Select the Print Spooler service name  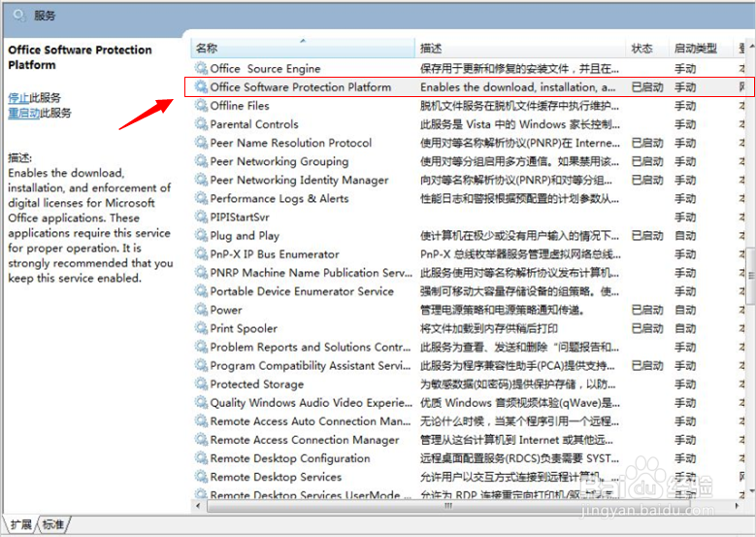(x=244, y=328)
